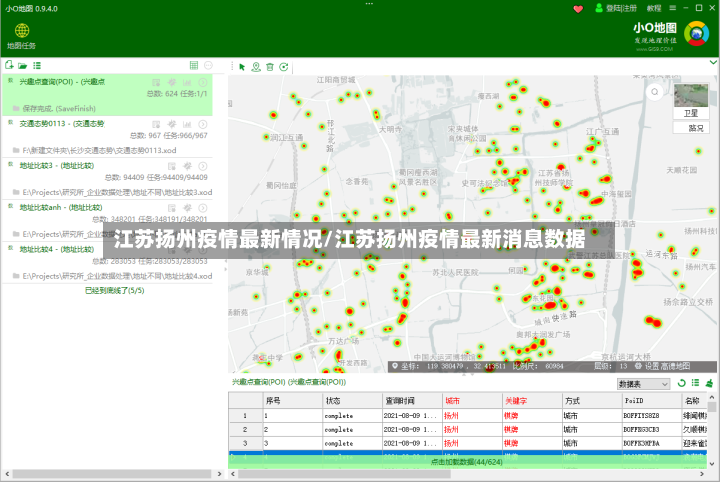720x482 pixels.
Task: Open the task folder icon
Action: (22, 66)
